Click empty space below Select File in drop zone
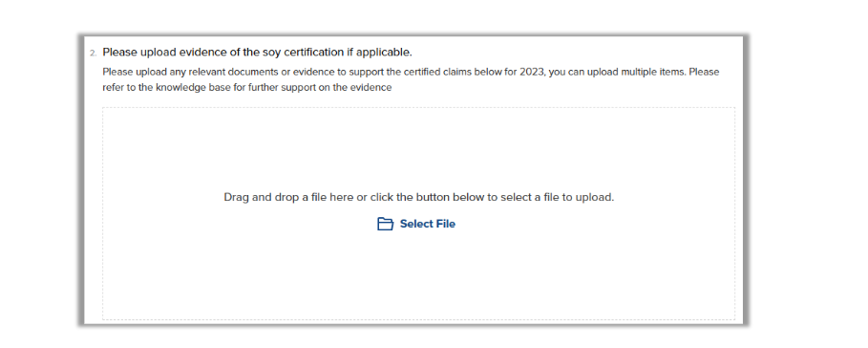Screen dimensions: 868x348 418,277
